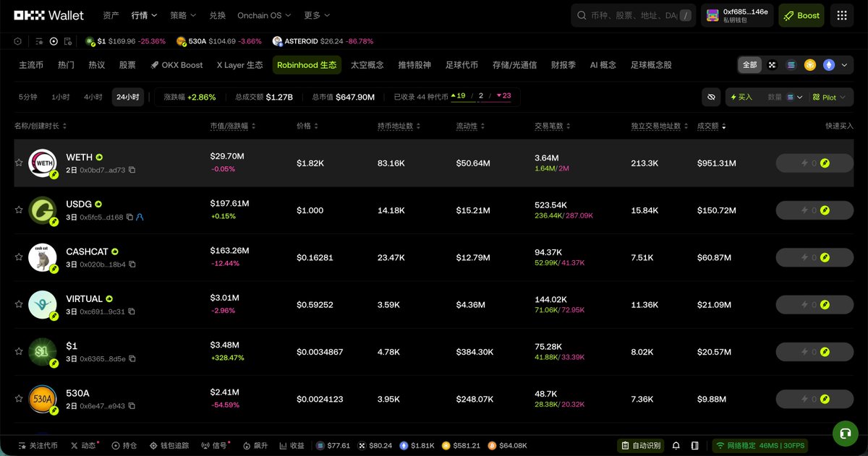Open the Pilot mode dropdown
This screenshot has height=456, width=868.
point(829,97)
